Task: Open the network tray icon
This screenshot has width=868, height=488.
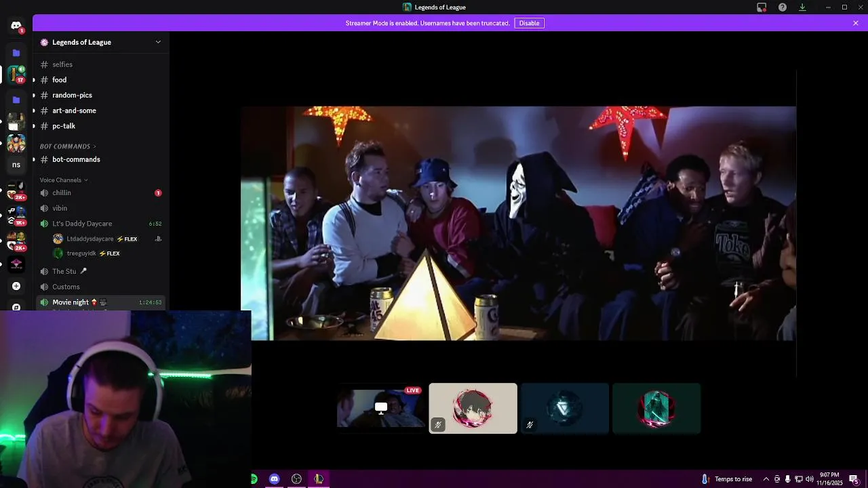Action: pyautogui.click(x=798, y=479)
